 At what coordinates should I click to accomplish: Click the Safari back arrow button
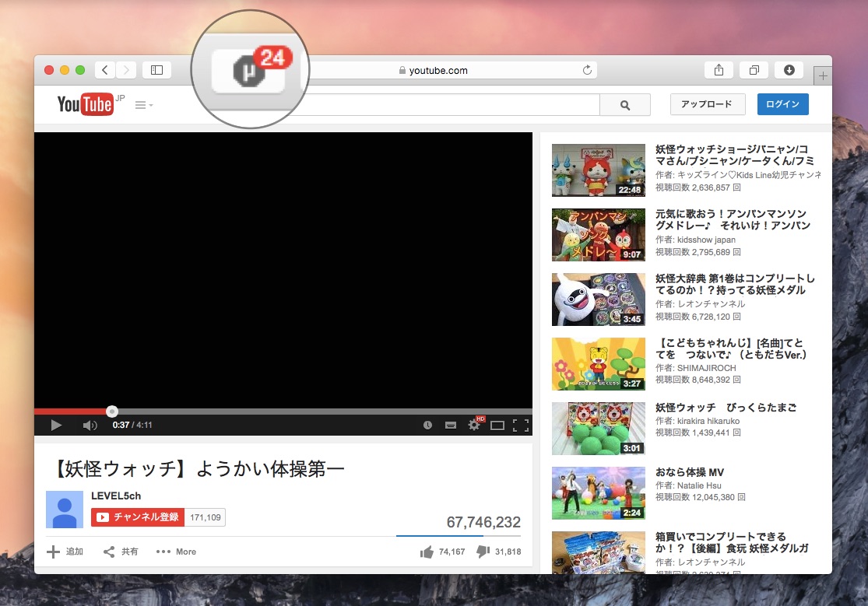(105, 70)
